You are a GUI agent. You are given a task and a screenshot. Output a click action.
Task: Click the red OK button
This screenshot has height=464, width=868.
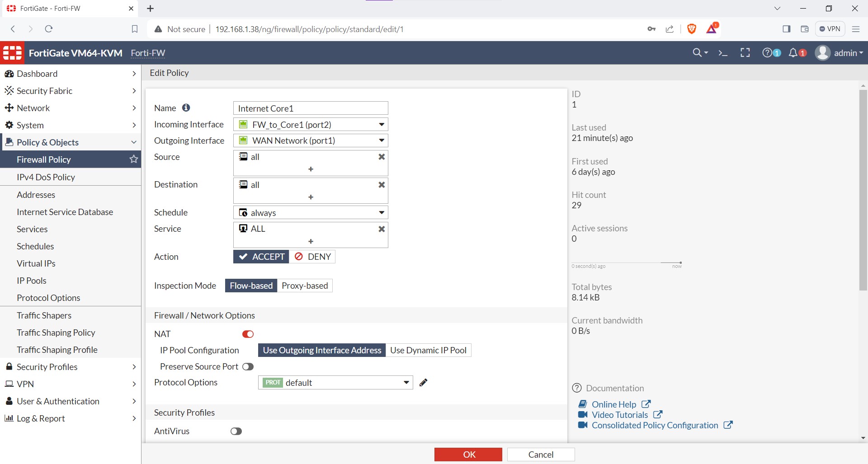coord(468,455)
